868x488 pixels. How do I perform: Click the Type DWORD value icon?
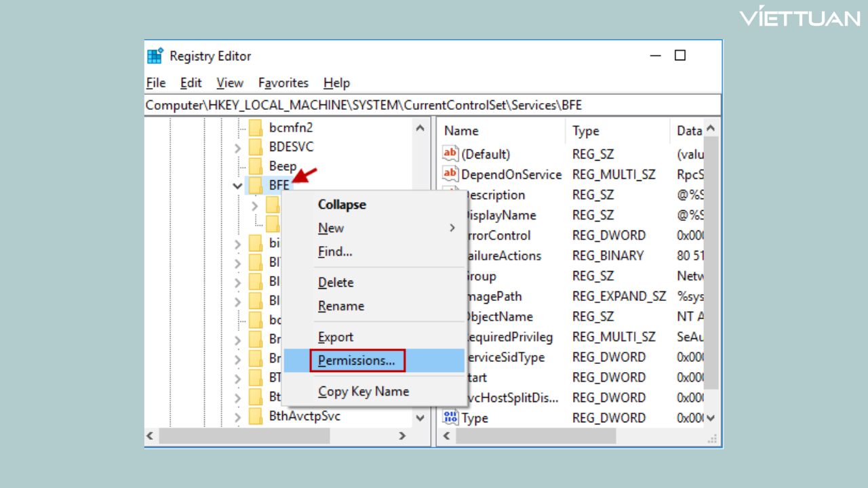click(x=450, y=418)
